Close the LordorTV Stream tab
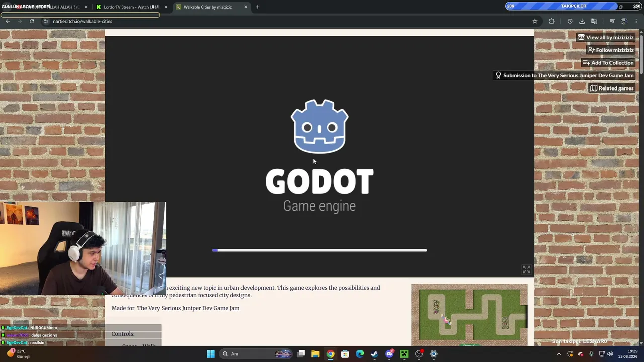The width and height of the screenshot is (644, 362). 166,7
